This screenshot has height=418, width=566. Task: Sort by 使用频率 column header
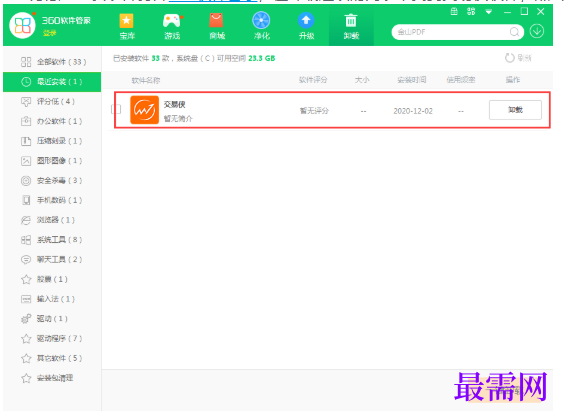[x=461, y=80]
